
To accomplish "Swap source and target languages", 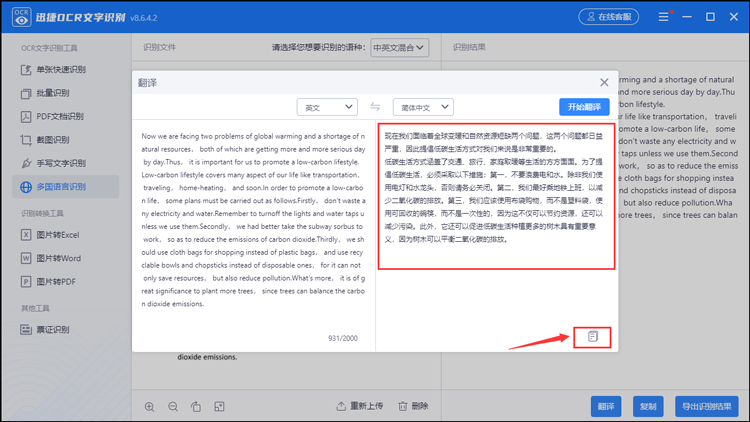I will [375, 107].
